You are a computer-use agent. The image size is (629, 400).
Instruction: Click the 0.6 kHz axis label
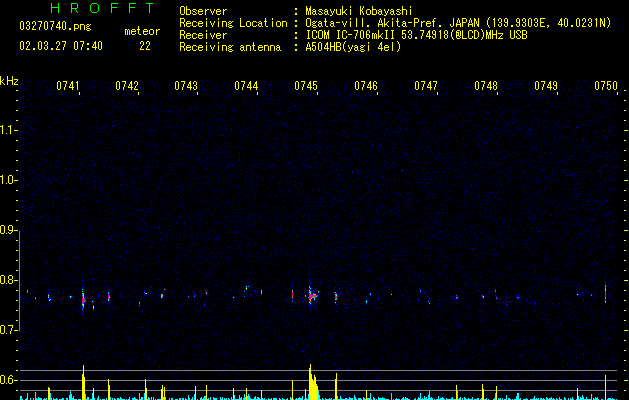[8, 380]
